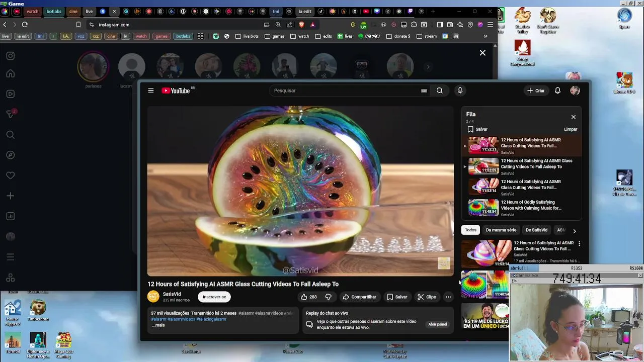Open the browser main menu lines

coord(490,25)
